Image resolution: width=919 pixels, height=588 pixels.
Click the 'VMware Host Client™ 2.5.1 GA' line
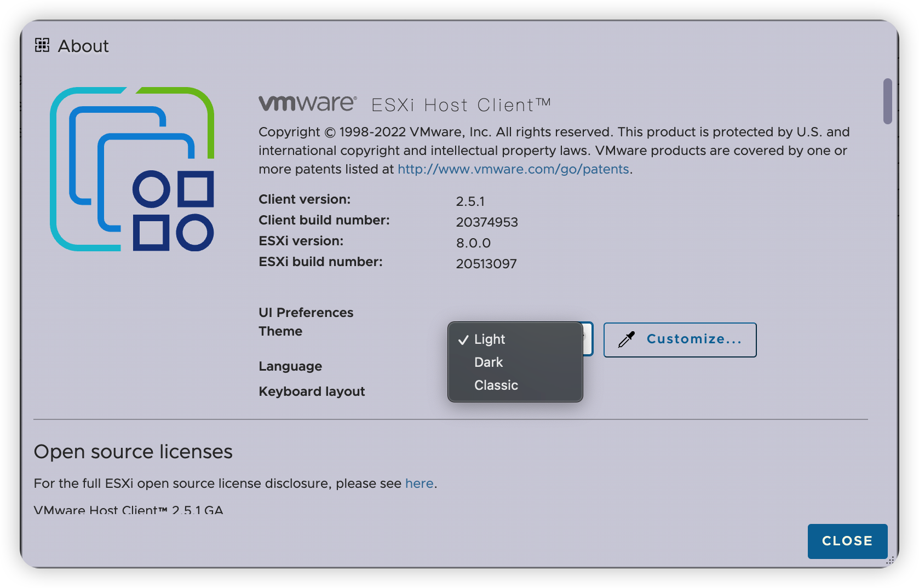129,510
